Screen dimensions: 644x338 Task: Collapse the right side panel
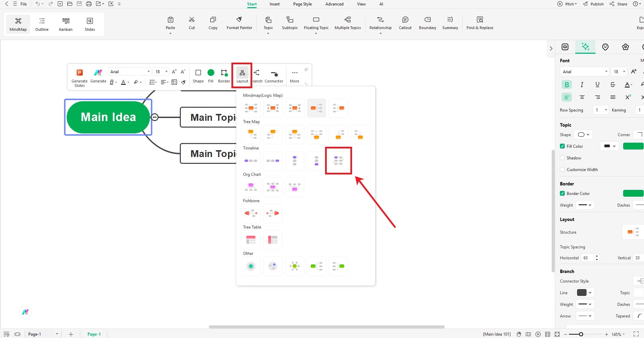pos(551,49)
